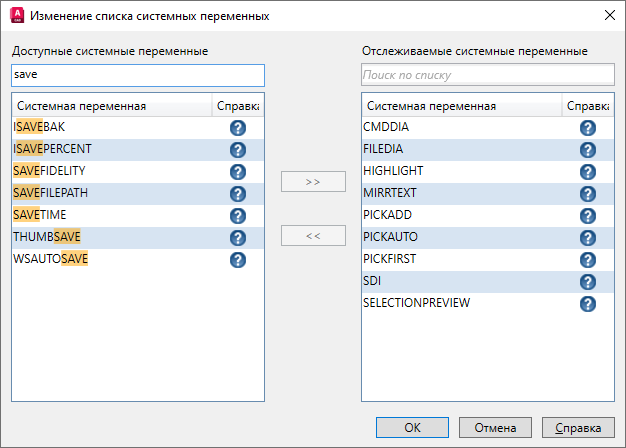Click help icon next to SAVETIME
Image resolution: width=626 pixels, height=448 pixels.
click(x=238, y=216)
